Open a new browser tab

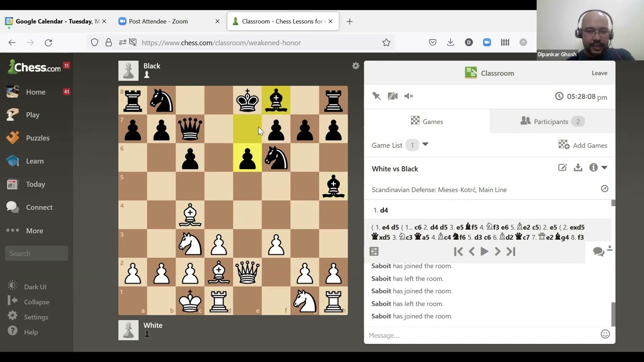[x=350, y=21]
